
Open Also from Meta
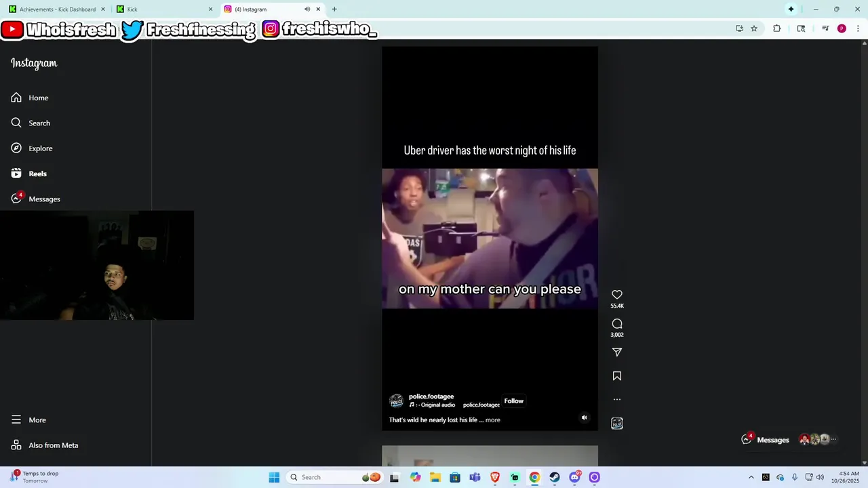[x=45, y=445]
